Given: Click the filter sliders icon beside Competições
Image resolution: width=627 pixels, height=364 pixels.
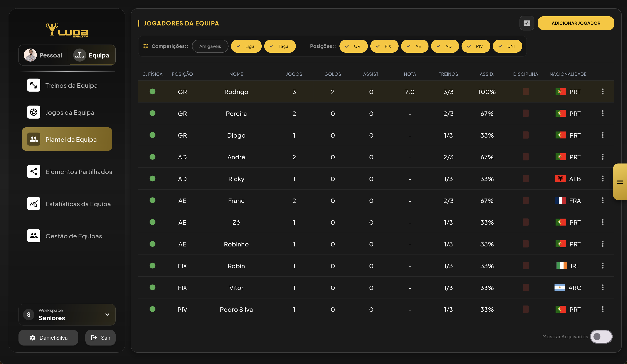Looking at the screenshot, I should pos(146,46).
